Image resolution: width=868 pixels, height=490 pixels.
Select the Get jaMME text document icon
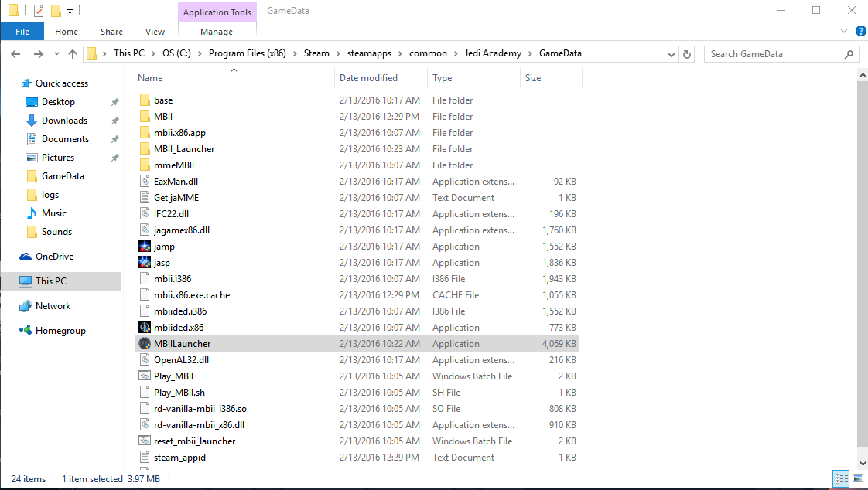click(145, 197)
